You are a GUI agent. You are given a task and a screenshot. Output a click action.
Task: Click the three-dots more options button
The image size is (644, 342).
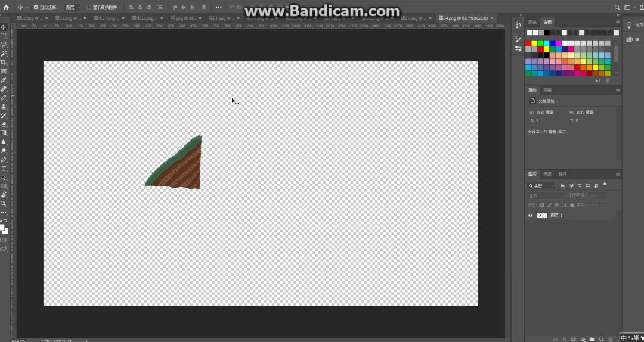point(218,7)
